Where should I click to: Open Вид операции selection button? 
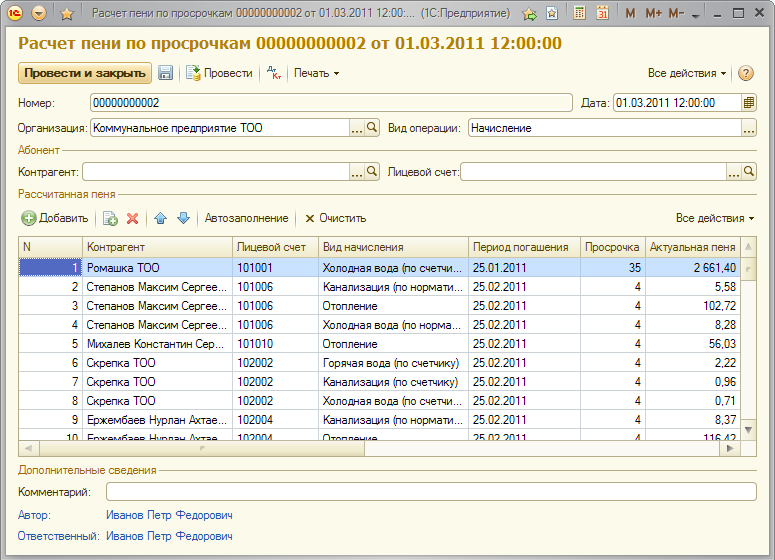[x=748, y=128]
